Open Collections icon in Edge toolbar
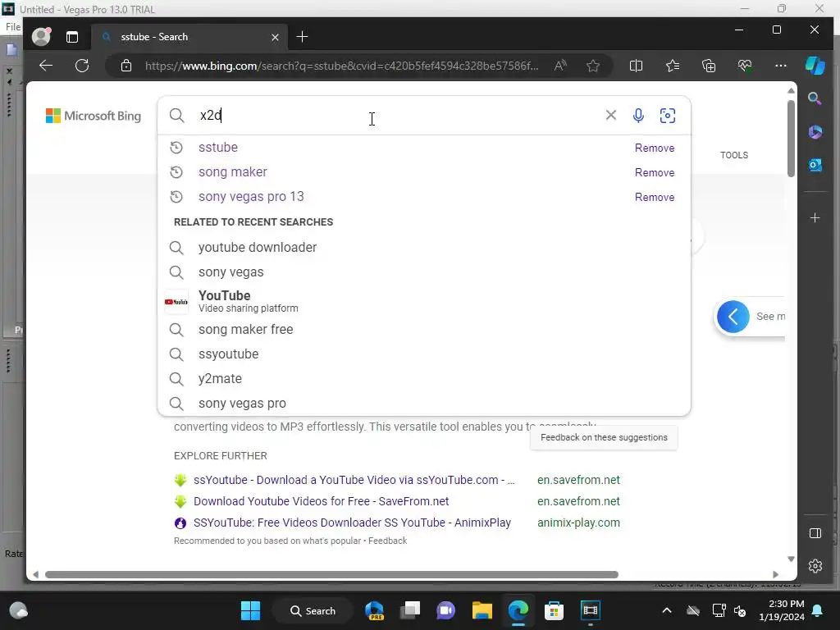840x630 pixels. [708, 66]
